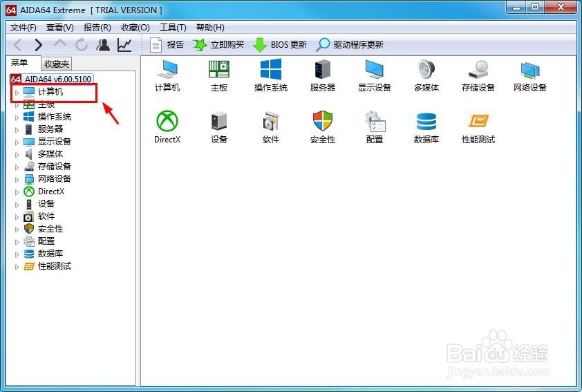The width and height of the screenshot is (582, 392).
Task: Expand the 多媒体 tree node arrow
Action: (x=17, y=155)
